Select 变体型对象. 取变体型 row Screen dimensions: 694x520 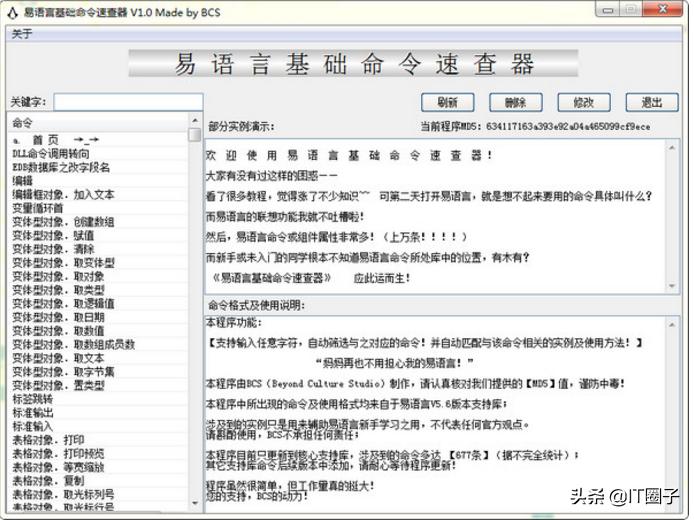point(98,263)
